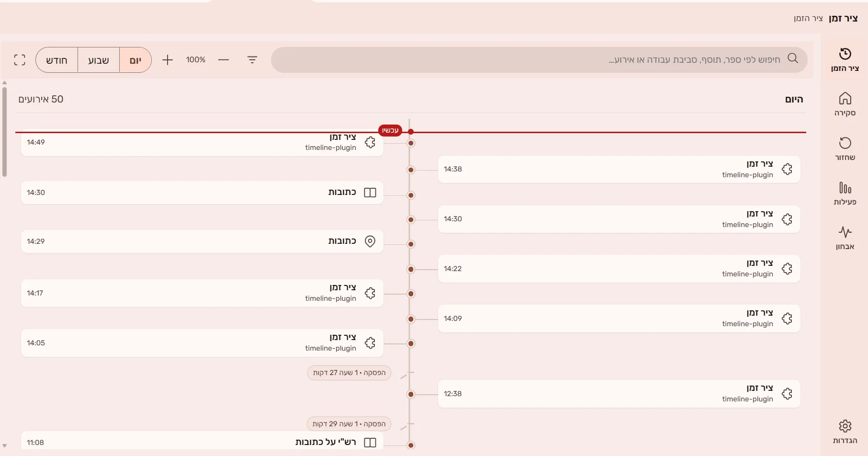The image size is (868, 456).
Task: Click 14:30 right-side ציר זמן event card
Action: click(619, 219)
